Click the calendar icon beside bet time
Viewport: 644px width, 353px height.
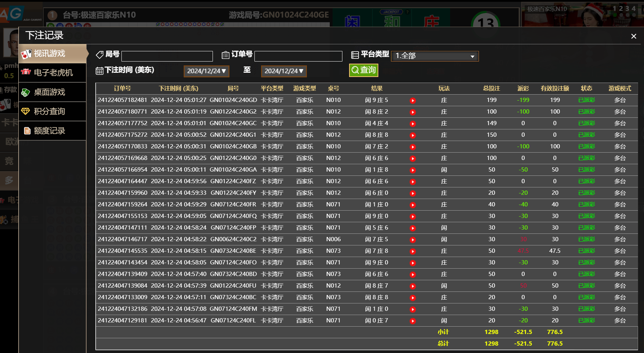(99, 71)
